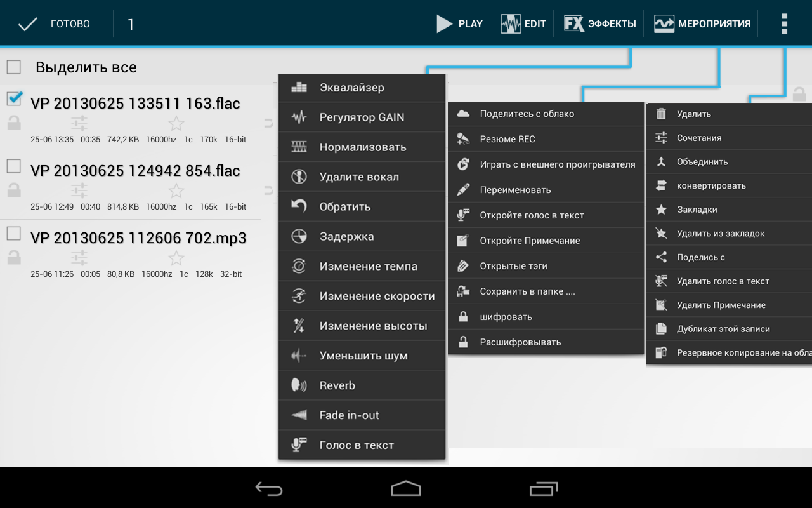Image resolution: width=812 pixels, height=508 pixels.
Task: Open the ЭФФЕКТЫ effects dropdown
Action: (599, 24)
